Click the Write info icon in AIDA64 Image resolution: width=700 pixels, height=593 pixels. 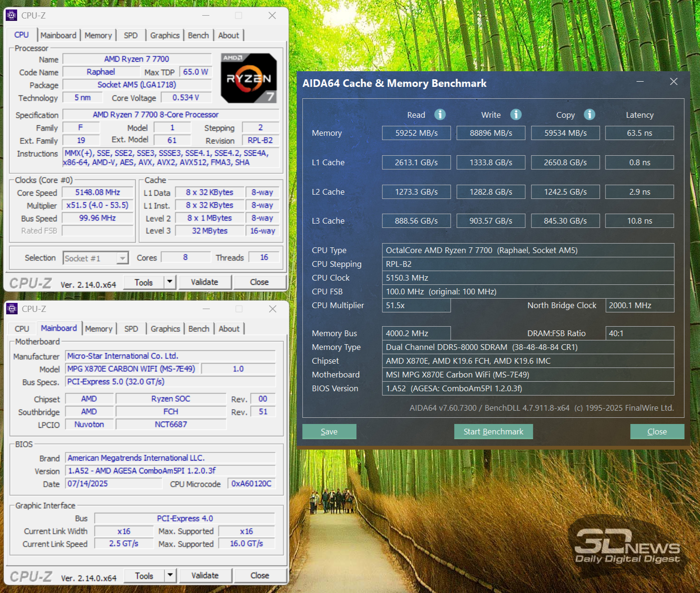(516, 114)
